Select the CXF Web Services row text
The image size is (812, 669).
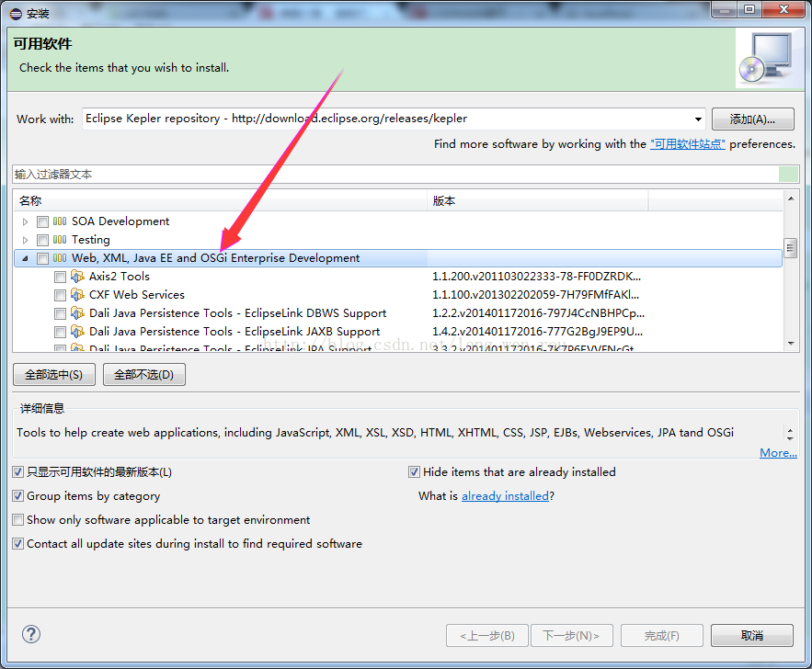pyautogui.click(x=137, y=295)
